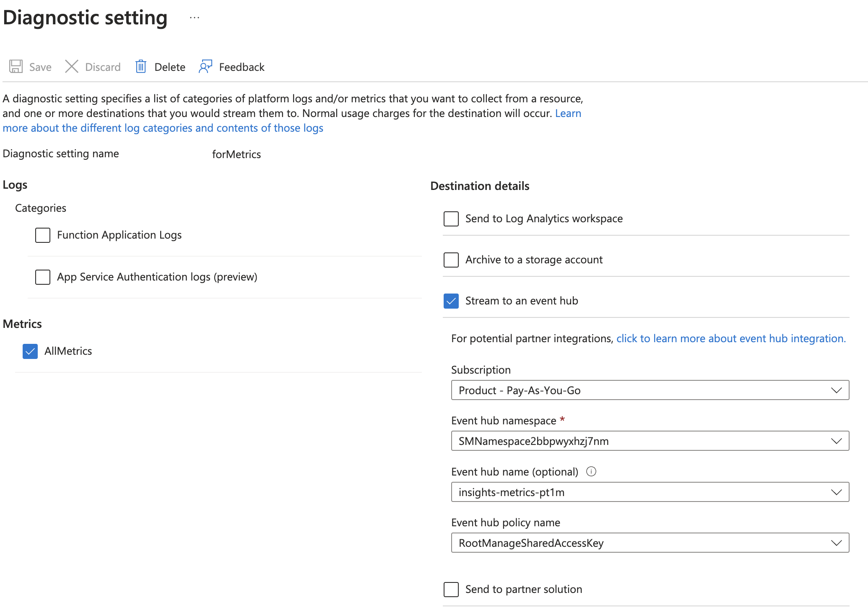Enable Function Application Logs
This screenshot has width=868, height=616.
(x=42, y=235)
